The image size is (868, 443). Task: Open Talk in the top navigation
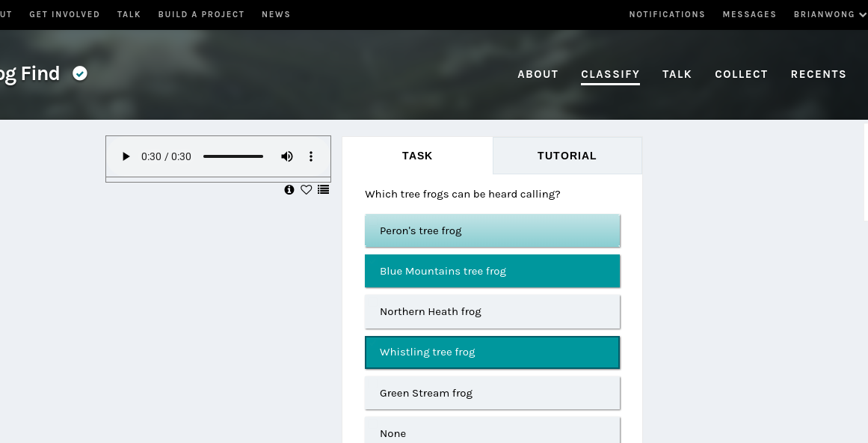[129, 14]
